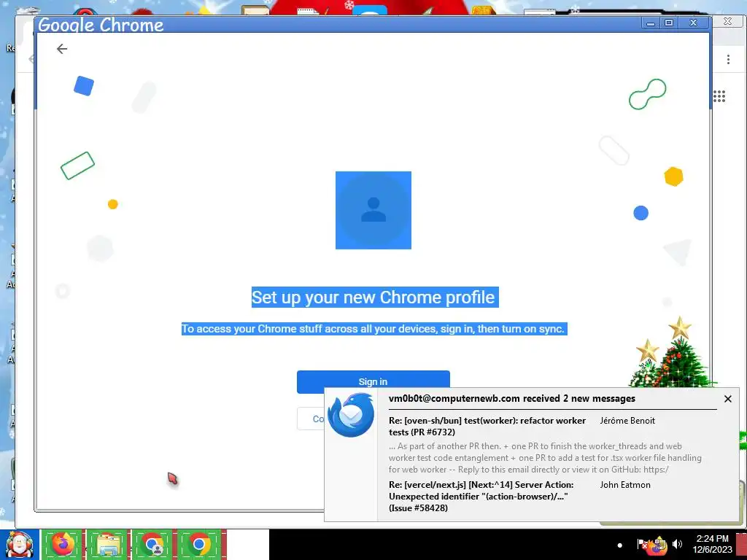Open the vercel/next.js Server Action email notification
Viewport: 747px width, 560px height.
(481, 496)
